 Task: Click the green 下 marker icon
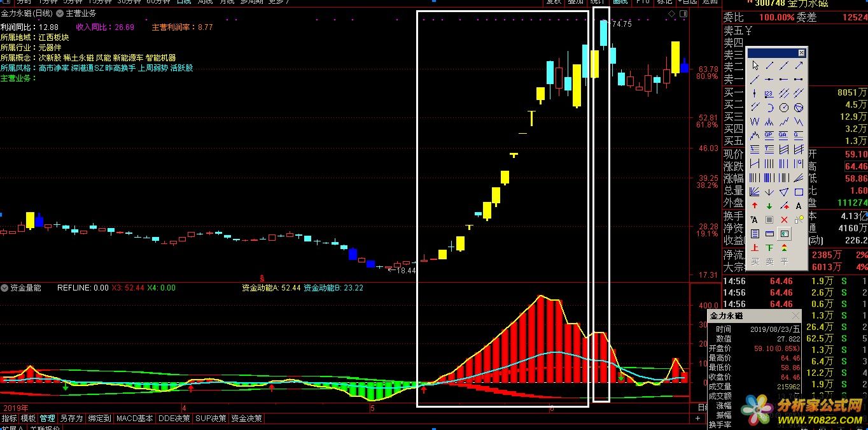769,247
